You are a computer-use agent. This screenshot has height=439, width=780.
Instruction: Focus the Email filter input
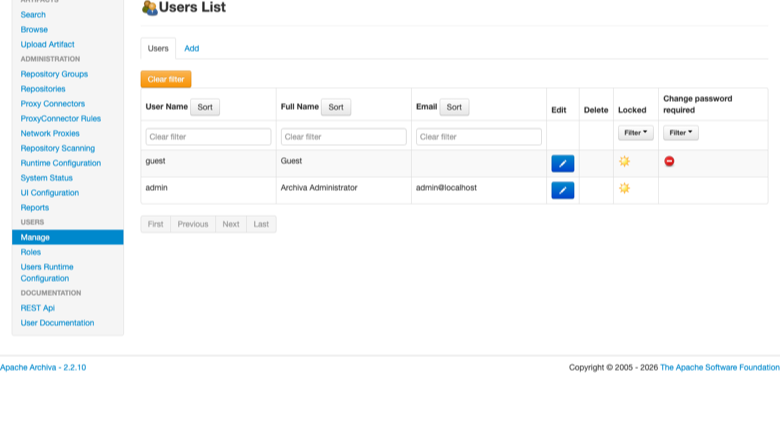pos(479,137)
